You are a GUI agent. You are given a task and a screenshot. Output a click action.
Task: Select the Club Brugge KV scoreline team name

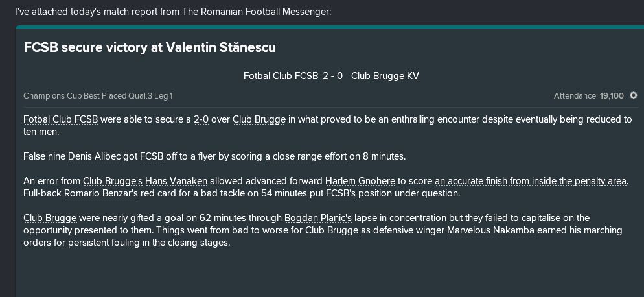click(x=385, y=76)
